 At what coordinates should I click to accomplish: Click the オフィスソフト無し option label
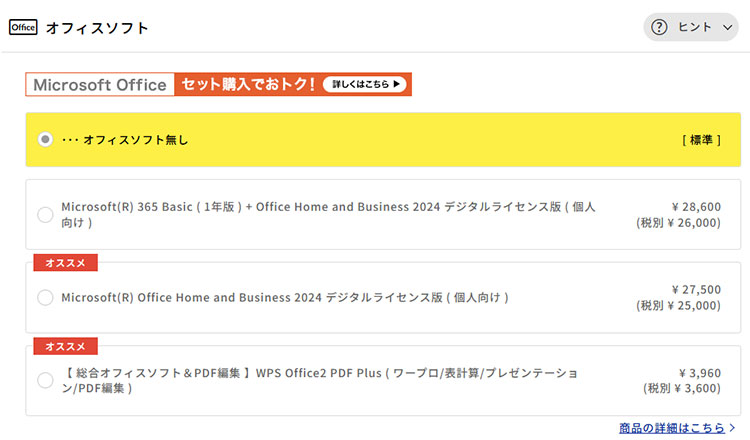125,140
